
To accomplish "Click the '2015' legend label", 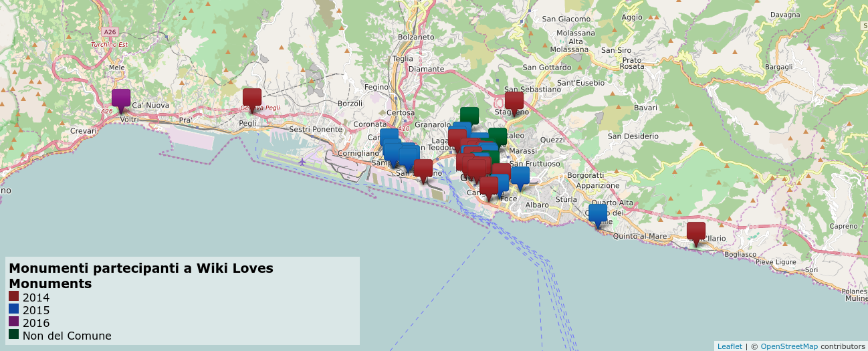I will coord(36,310).
